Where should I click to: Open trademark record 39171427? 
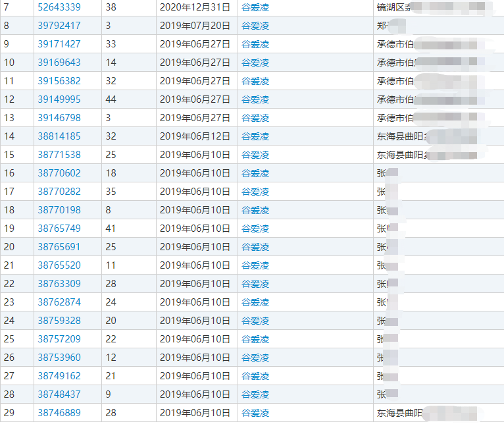pos(59,44)
